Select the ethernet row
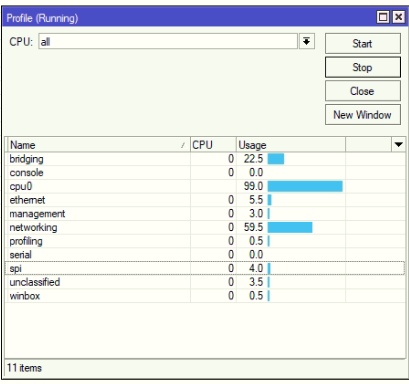 click(205, 200)
